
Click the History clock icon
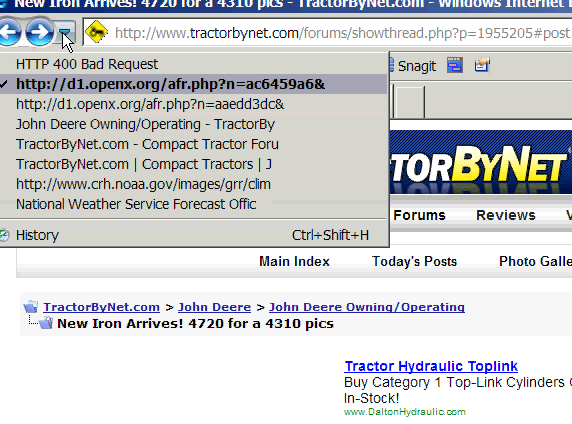(x=4, y=235)
